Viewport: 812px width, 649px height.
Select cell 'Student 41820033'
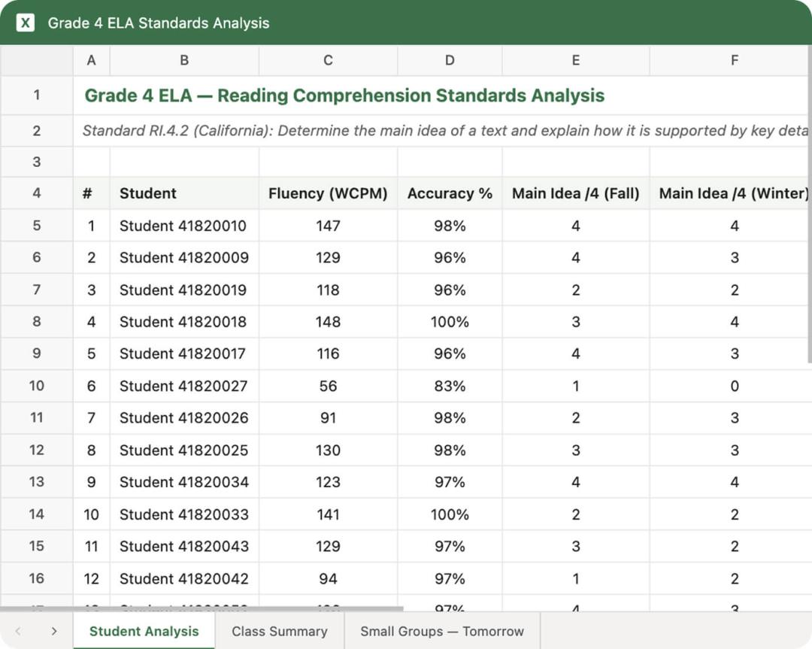184,514
